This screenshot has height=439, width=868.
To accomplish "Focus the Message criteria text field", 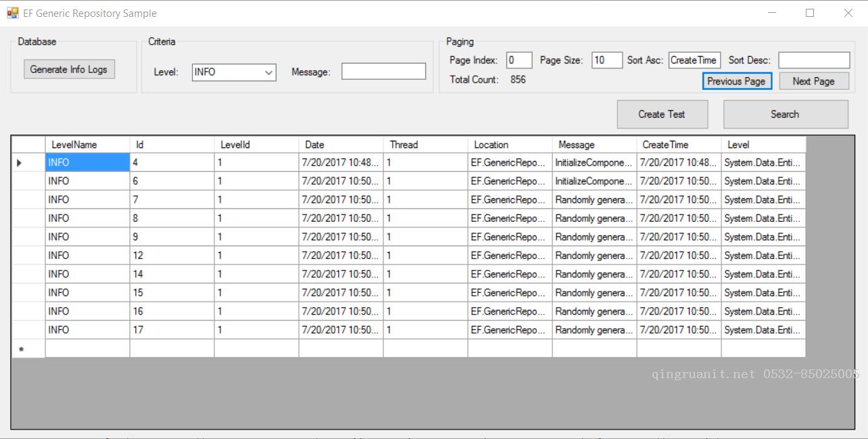I will pyautogui.click(x=383, y=72).
